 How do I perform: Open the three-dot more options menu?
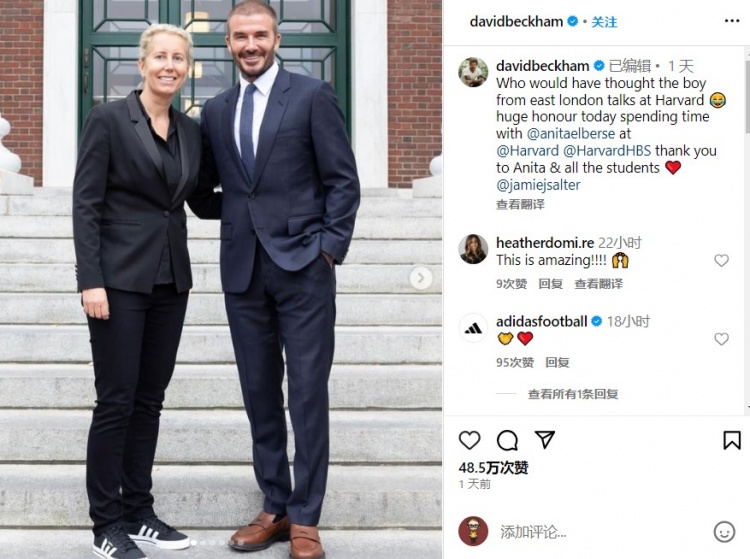732,21
